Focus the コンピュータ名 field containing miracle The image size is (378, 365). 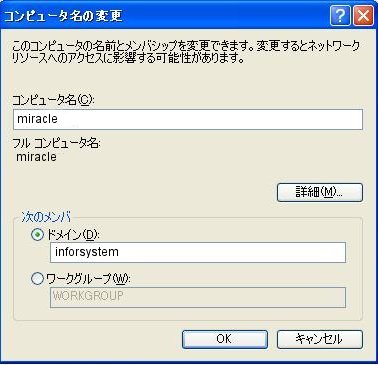(x=188, y=119)
